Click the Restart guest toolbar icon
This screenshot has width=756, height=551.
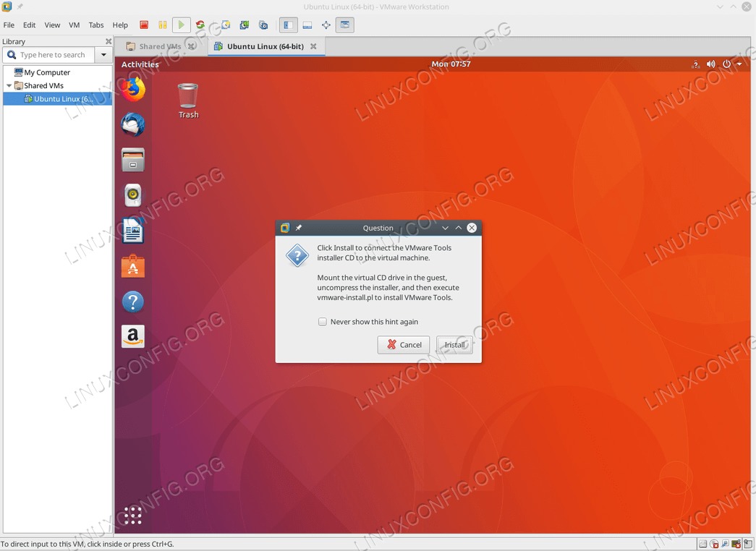(200, 25)
